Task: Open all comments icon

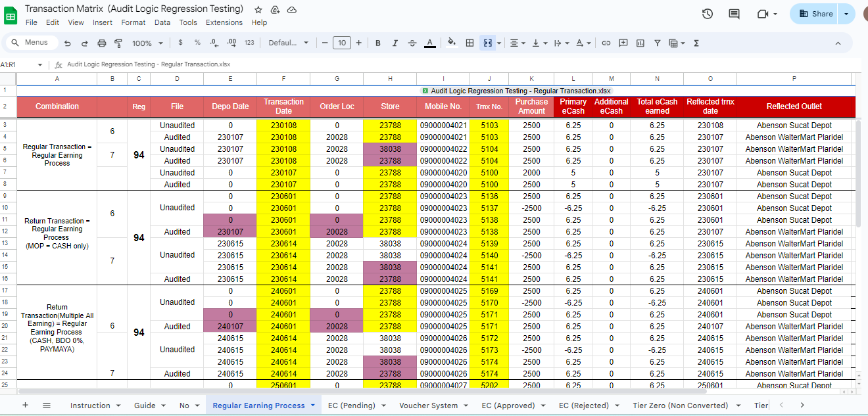Action: pos(735,14)
